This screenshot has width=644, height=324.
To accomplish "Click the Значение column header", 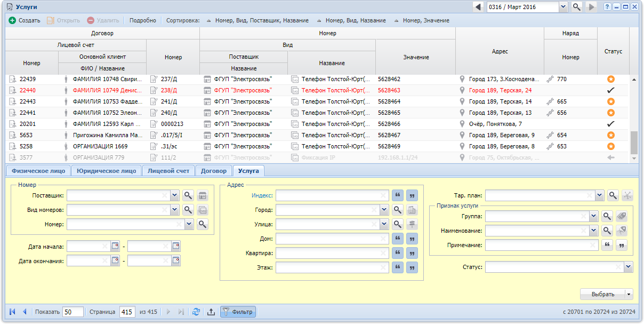I will coord(416,57).
